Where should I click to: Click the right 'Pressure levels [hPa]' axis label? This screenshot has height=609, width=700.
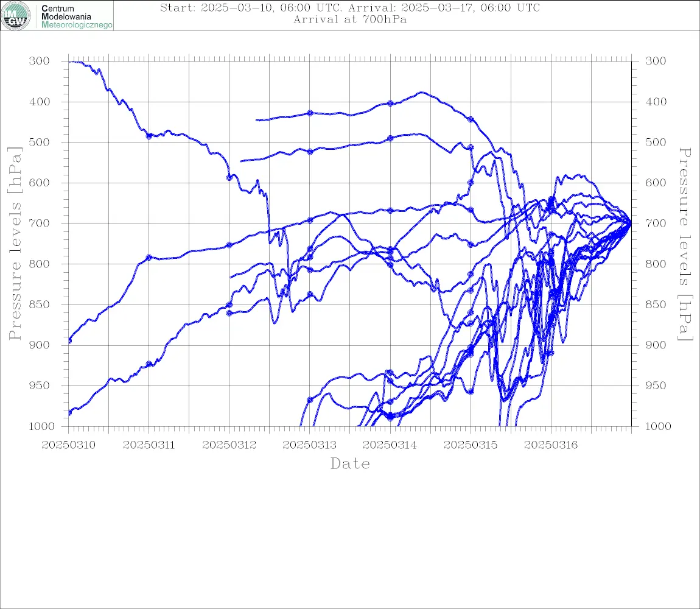click(x=685, y=244)
